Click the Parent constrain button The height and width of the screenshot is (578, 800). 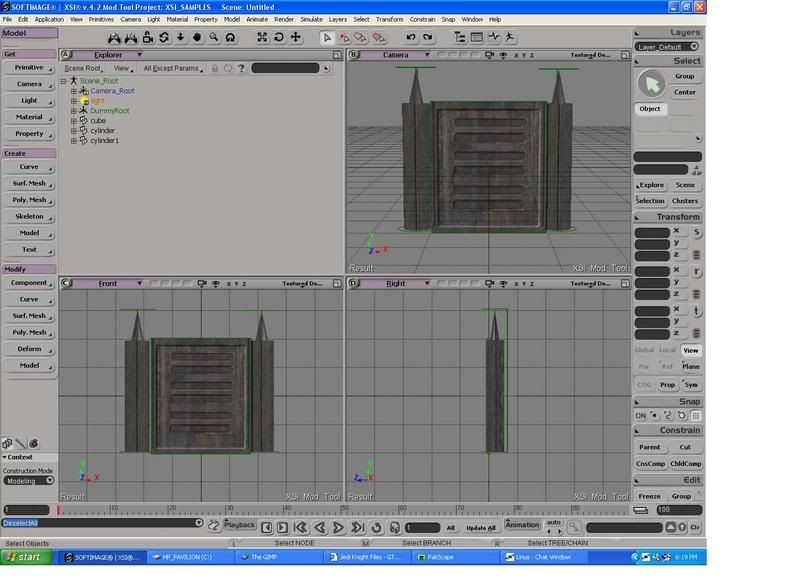649,447
